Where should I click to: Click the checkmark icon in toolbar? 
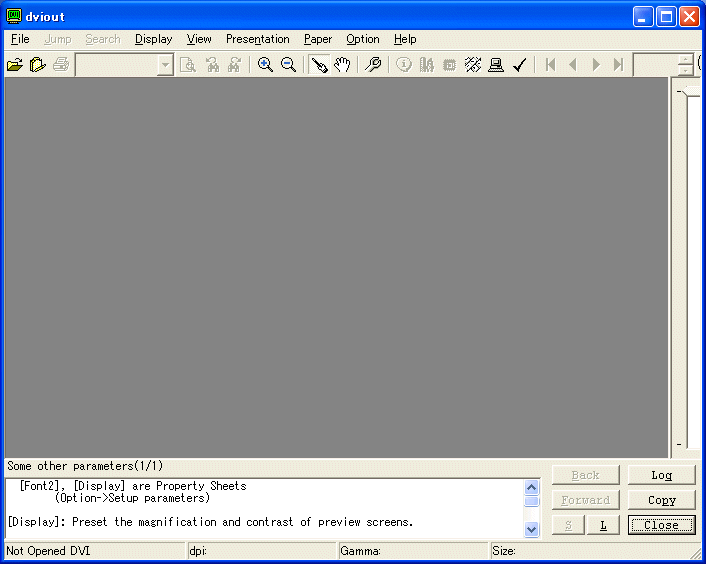pos(520,65)
